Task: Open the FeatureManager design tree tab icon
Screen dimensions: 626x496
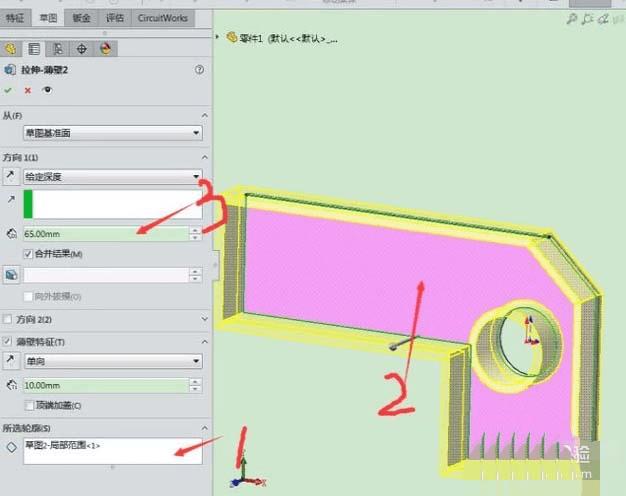Action: (x=10, y=49)
